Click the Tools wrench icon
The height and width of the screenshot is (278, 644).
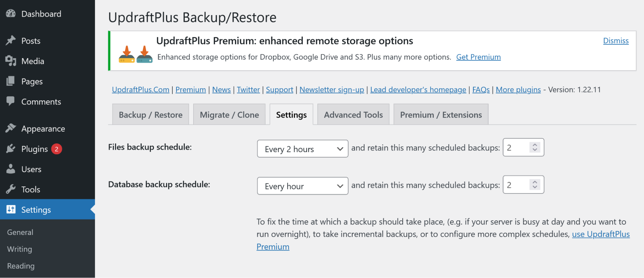11,189
